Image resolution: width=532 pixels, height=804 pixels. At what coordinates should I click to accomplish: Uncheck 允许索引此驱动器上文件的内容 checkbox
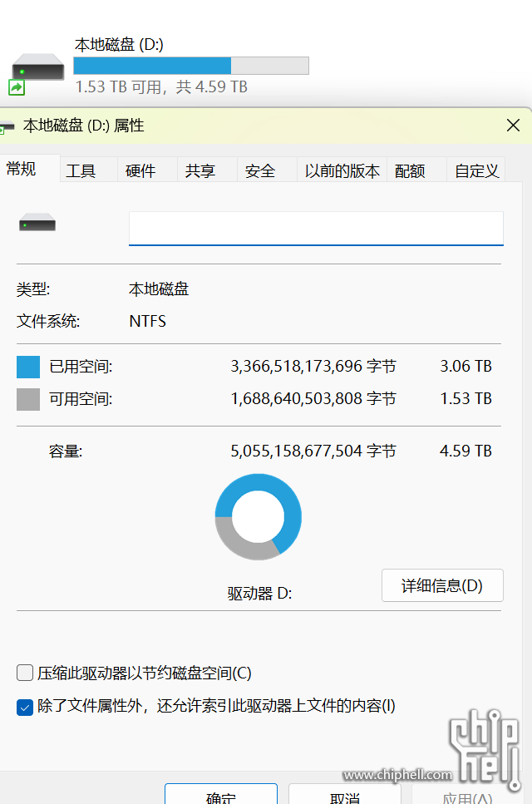coord(25,707)
